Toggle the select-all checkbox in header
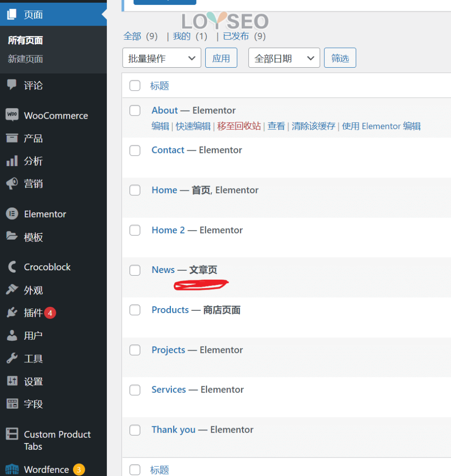This screenshot has height=476, width=451. pyautogui.click(x=135, y=86)
